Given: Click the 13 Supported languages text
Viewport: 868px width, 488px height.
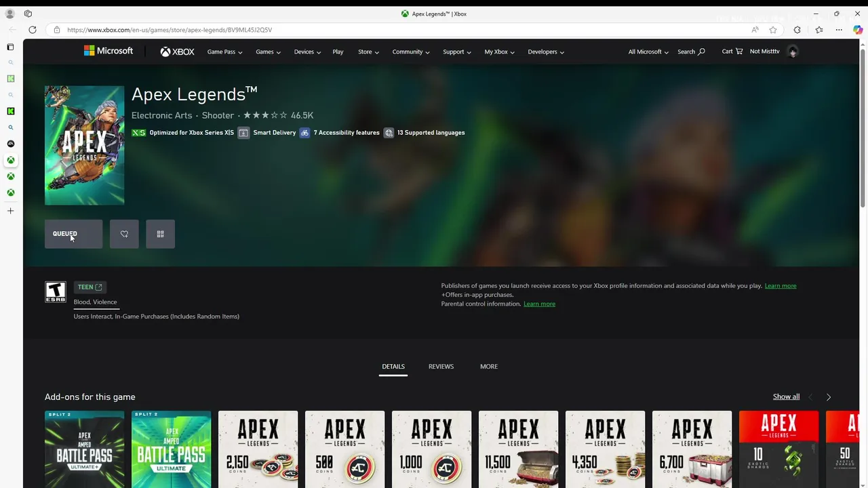Looking at the screenshot, I should point(431,133).
